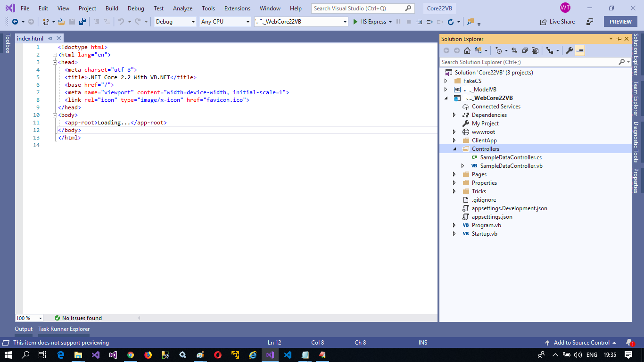Open Visual Studio Code from taskbar
This screenshot has width=644, height=362.
(288, 355)
